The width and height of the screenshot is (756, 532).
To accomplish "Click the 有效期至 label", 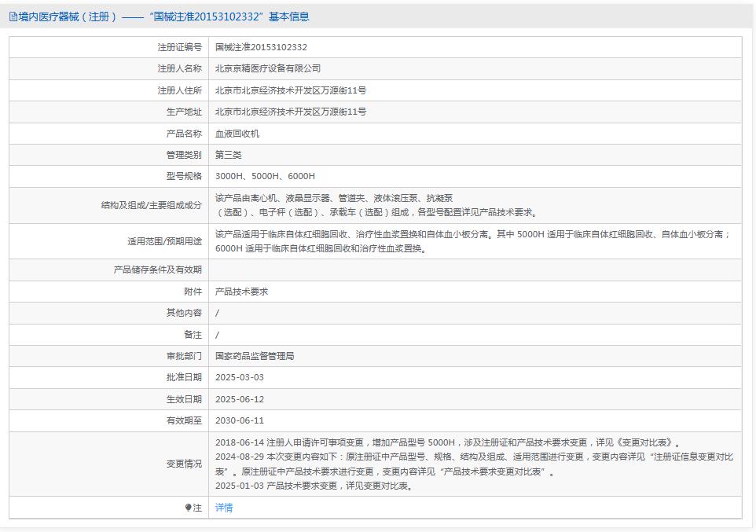I will coord(184,420).
